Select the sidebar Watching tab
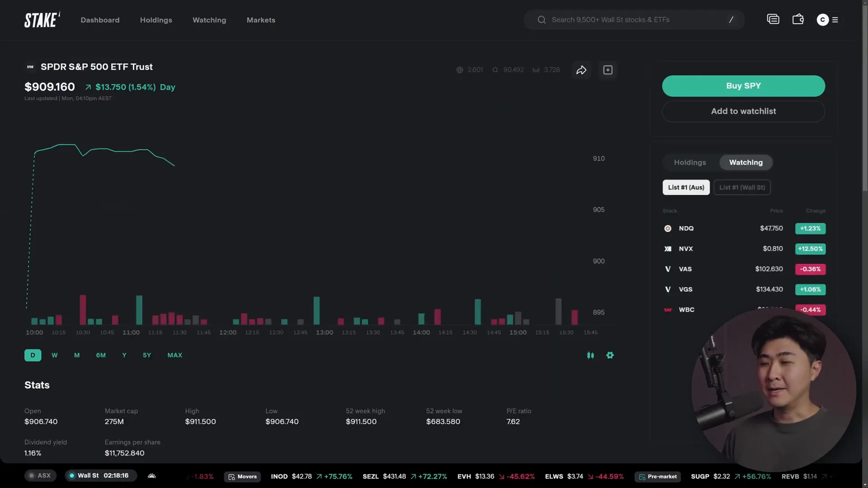Viewport: 868px width, 488px height. tap(746, 163)
